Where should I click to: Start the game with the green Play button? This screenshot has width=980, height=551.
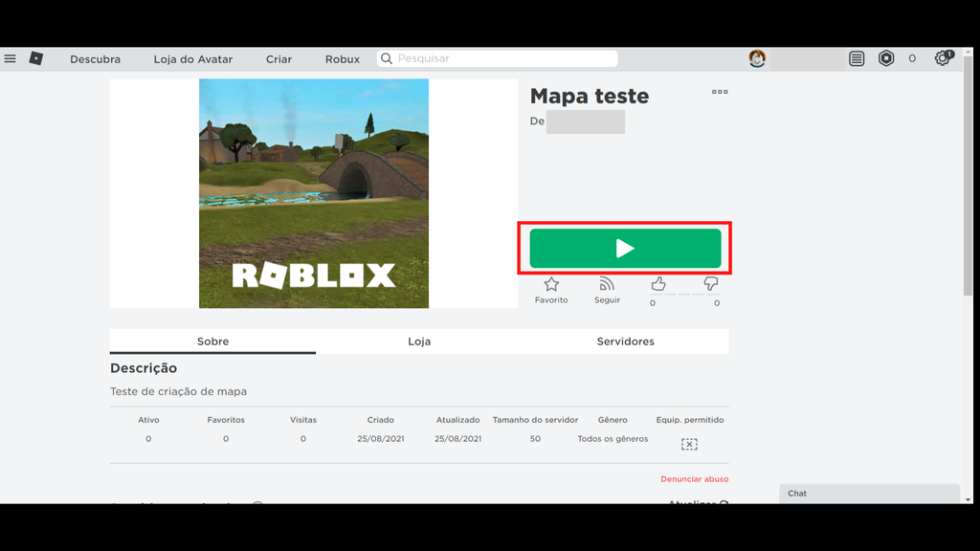[625, 248]
